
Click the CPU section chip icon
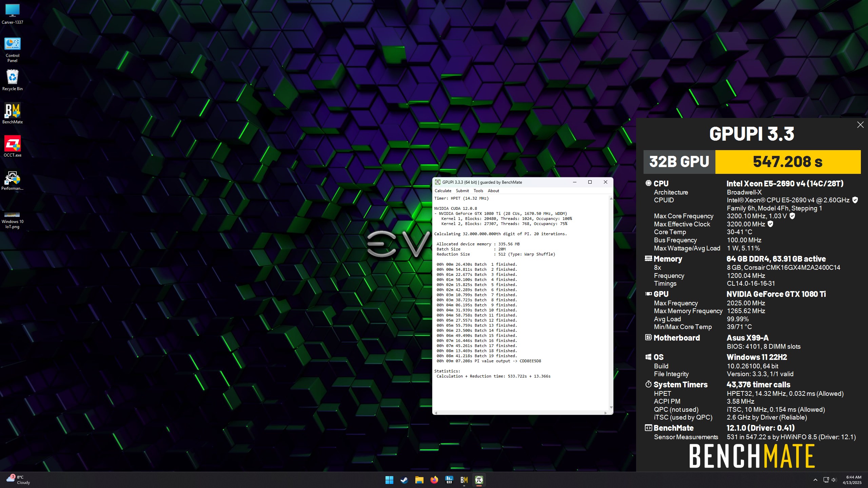648,183
